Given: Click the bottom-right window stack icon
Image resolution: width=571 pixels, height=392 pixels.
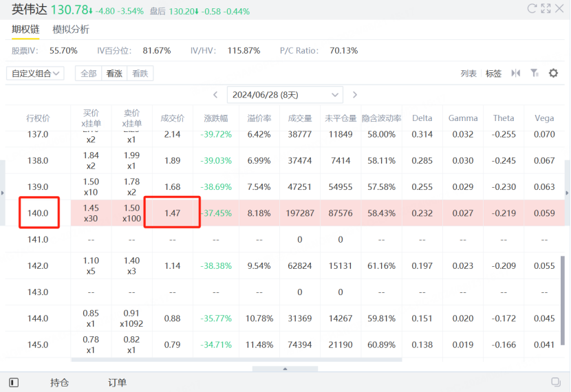Looking at the screenshot, I should click(556, 382).
